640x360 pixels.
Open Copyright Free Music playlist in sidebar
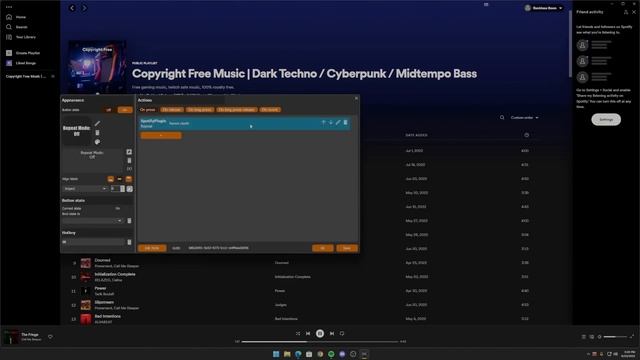[x=26, y=76]
